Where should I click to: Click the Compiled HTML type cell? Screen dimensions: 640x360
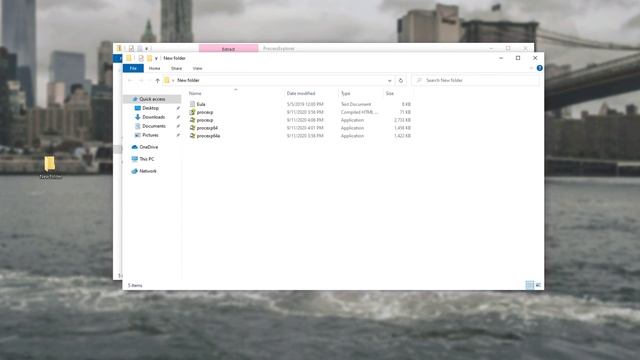pos(359,112)
